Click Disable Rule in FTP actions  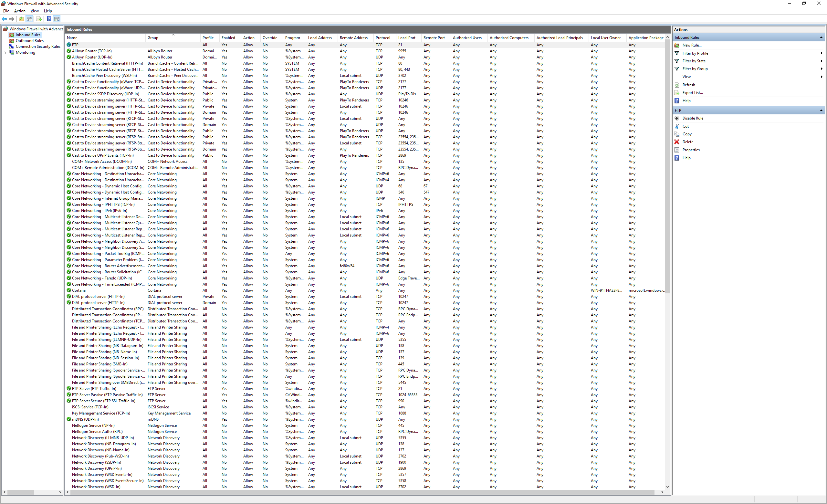coord(692,118)
